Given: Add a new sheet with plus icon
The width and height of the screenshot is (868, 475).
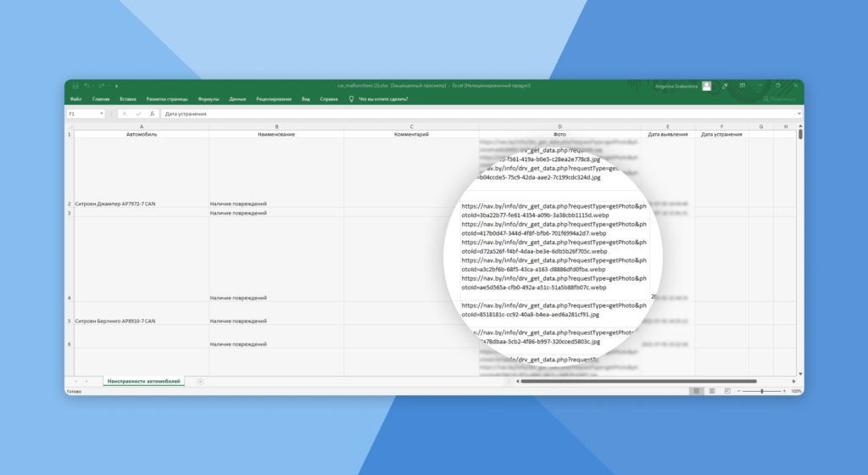Looking at the screenshot, I should pos(200,382).
